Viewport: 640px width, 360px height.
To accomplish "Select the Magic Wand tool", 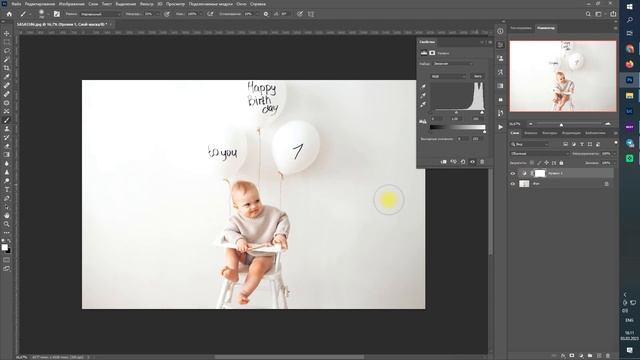I will pos(7,59).
